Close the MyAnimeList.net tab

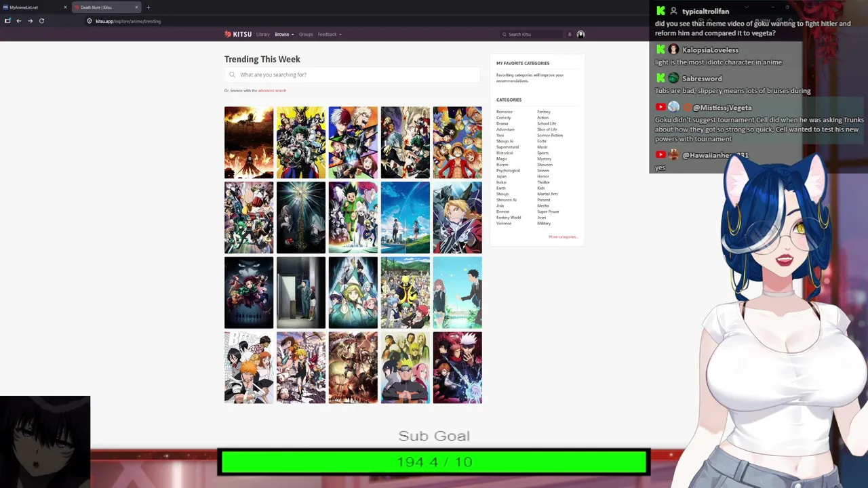coord(65,7)
